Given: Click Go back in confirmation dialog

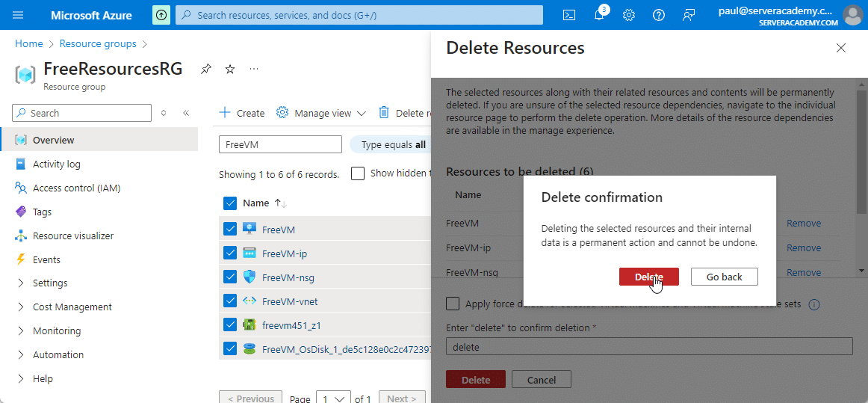Looking at the screenshot, I should click(724, 277).
